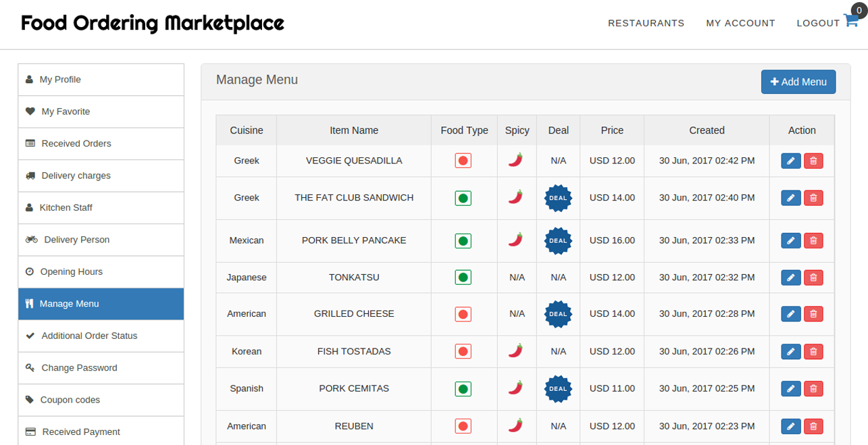Delete The Fat Club Sandwich item
This screenshot has height=445, width=868.
[x=813, y=198]
